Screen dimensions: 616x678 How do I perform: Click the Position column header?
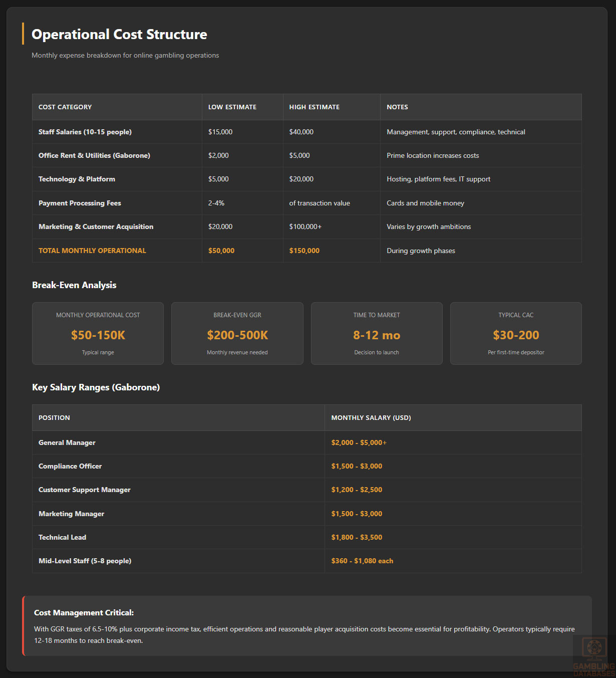coord(54,417)
